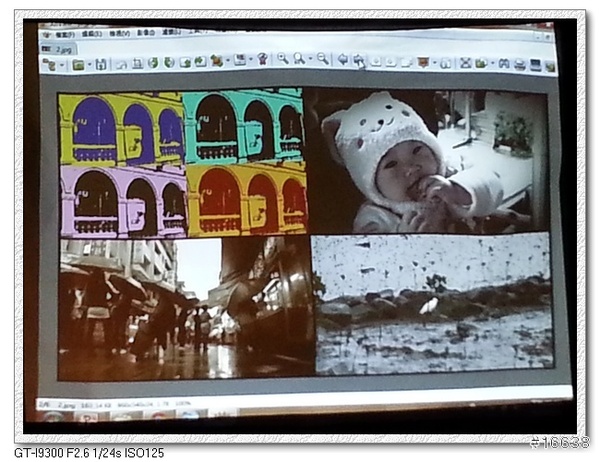Image resolution: width=600 pixels, height=462 pixels.
Task: Open the 影像 Image menu
Action: 146,33
